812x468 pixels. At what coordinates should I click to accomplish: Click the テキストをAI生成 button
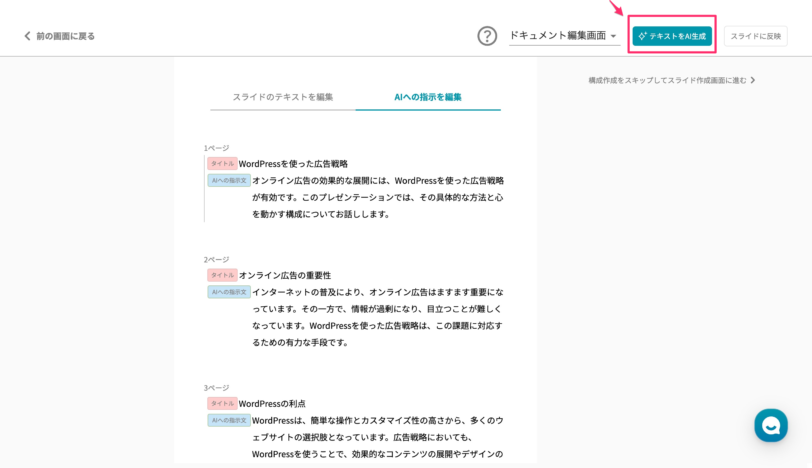click(672, 36)
